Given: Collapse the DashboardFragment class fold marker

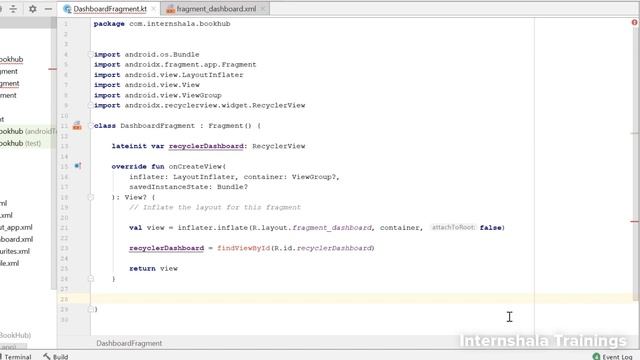Looking at the screenshot, I should 91,126.
